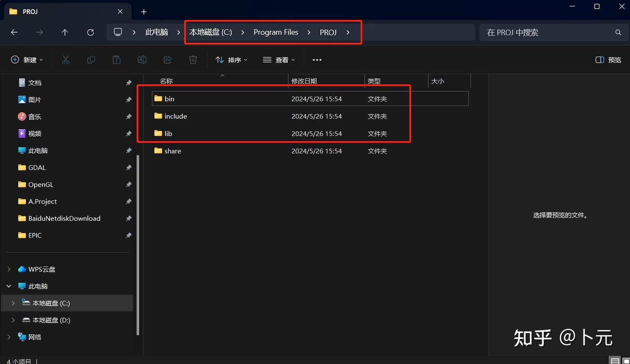Open 图片 in quick access
The image size is (630, 364).
35,100
